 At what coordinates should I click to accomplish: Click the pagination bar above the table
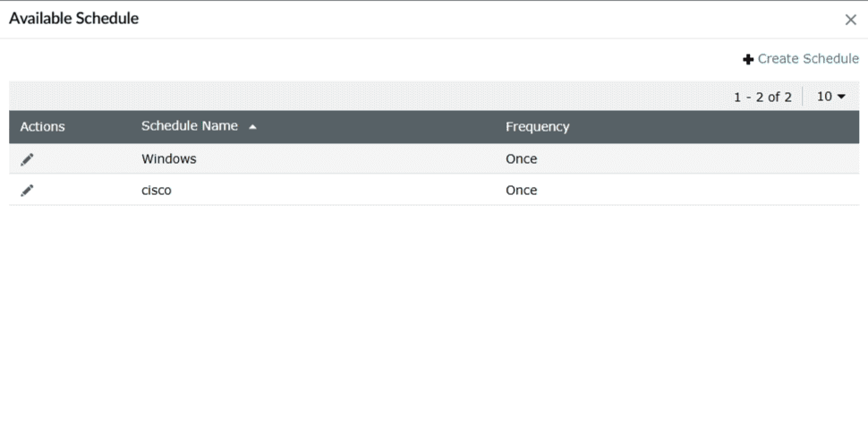click(x=358, y=96)
